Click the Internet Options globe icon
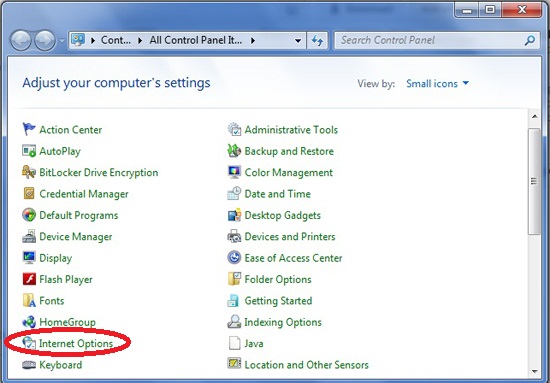Image resolution: width=550 pixels, height=383 pixels. click(29, 343)
